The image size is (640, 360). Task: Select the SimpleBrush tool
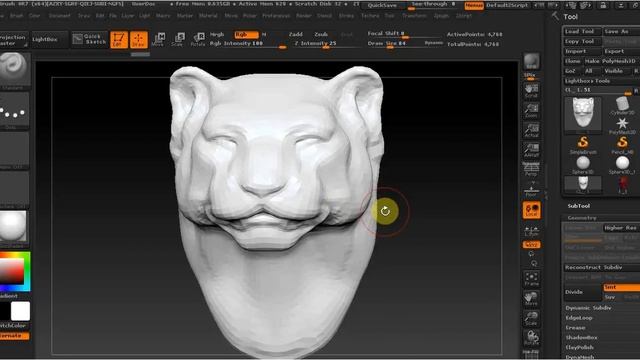(583, 145)
